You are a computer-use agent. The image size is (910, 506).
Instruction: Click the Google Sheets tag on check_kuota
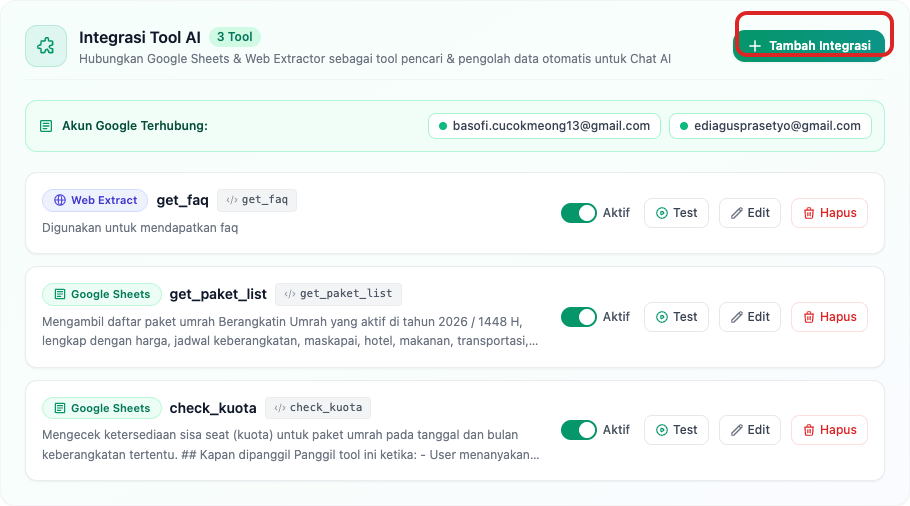(x=102, y=408)
